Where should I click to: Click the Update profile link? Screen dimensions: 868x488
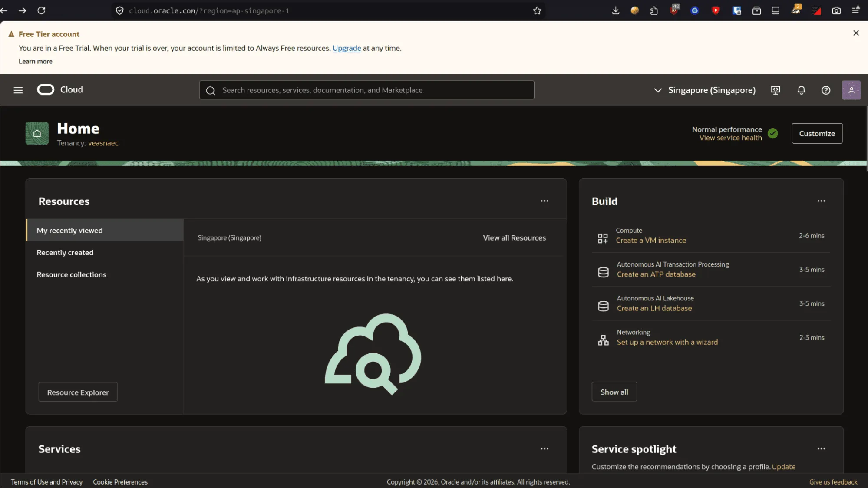pyautogui.click(x=784, y=467)
